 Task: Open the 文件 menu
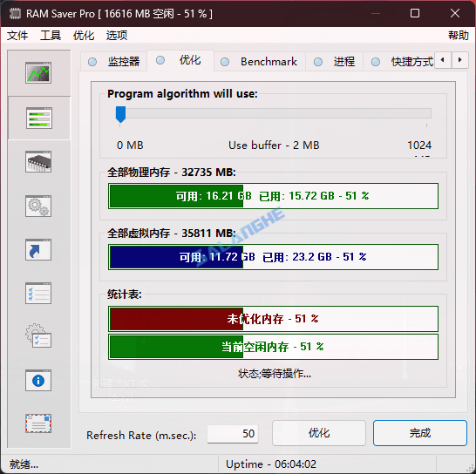coord(17,36)
